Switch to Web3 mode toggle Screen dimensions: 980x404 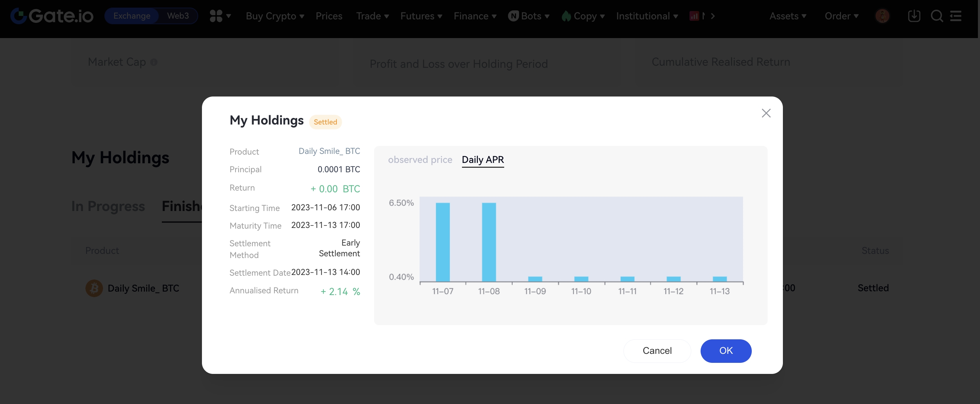tap(178, 16)
